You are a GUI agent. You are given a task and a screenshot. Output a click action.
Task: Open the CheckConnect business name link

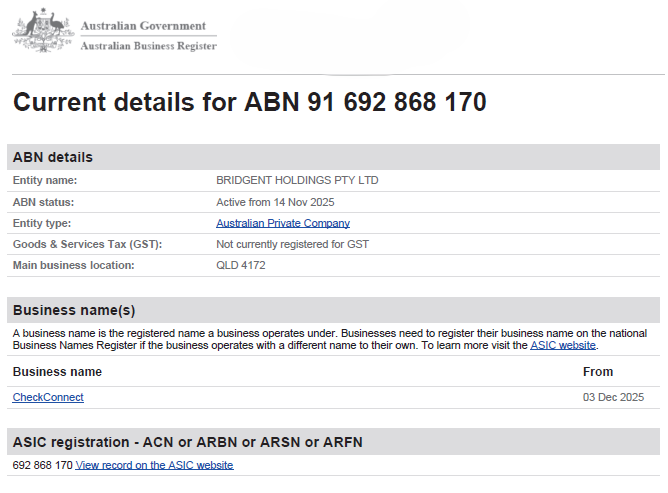click(48, 397)
